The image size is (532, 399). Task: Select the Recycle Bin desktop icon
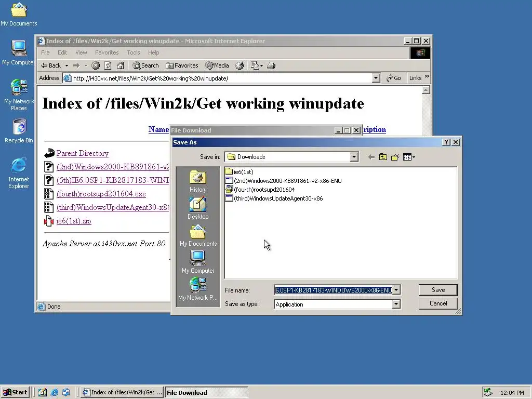(x=19, y=131)
